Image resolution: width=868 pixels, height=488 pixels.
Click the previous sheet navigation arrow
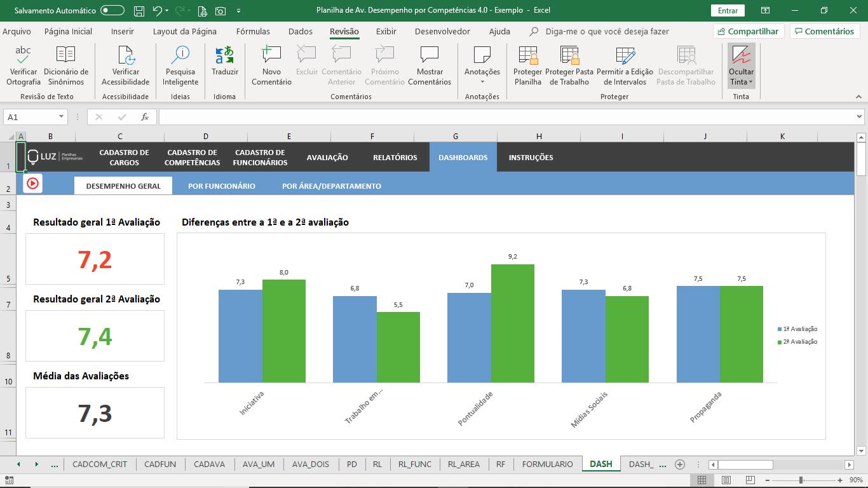[18, 464]
